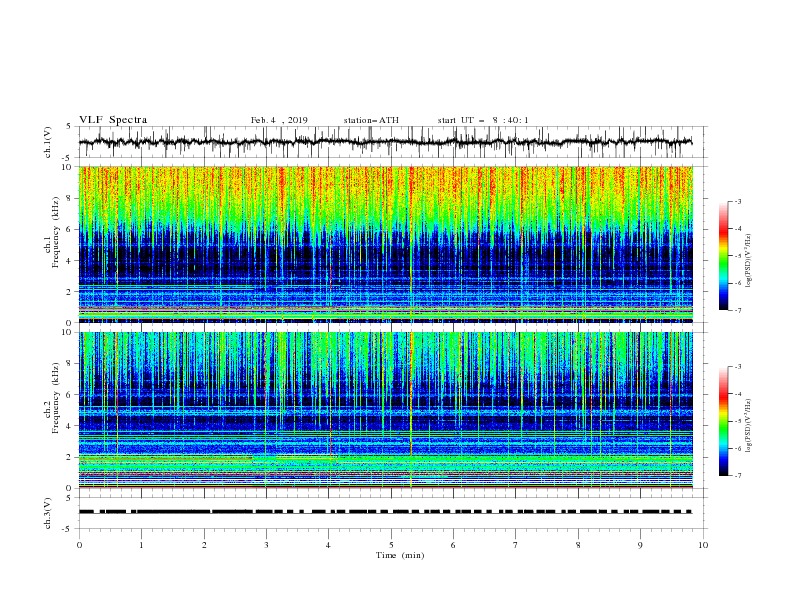The image size is (792, 612).
Task: Click the time axis tick '8'
Action: (x=578, y=545)
